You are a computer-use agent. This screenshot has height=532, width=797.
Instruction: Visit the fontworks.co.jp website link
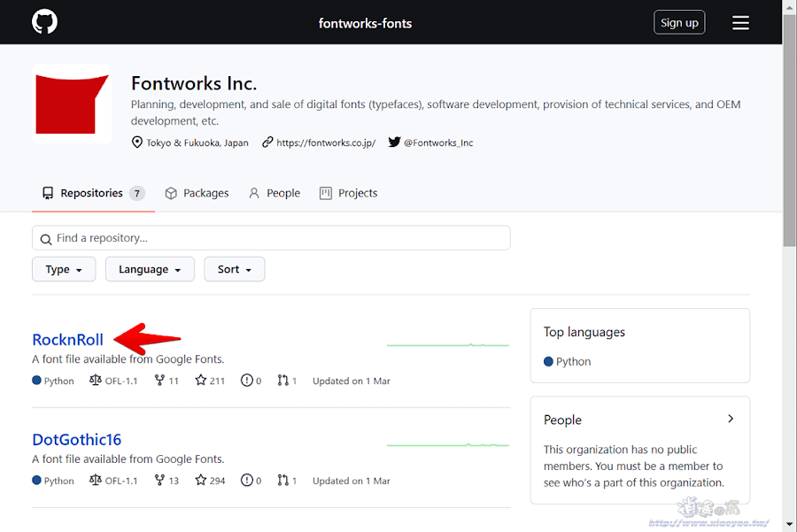(x=326, y=143)
